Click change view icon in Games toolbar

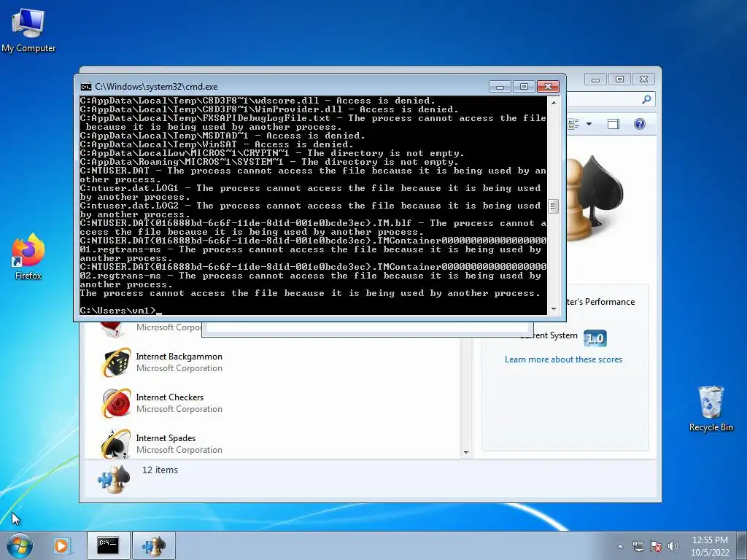pyautogui.click(x=573, y=124)
